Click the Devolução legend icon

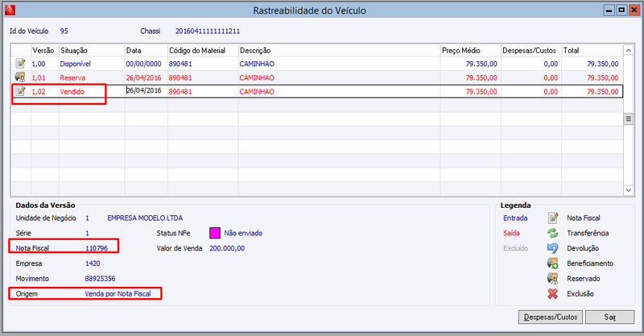coord(553,248)
